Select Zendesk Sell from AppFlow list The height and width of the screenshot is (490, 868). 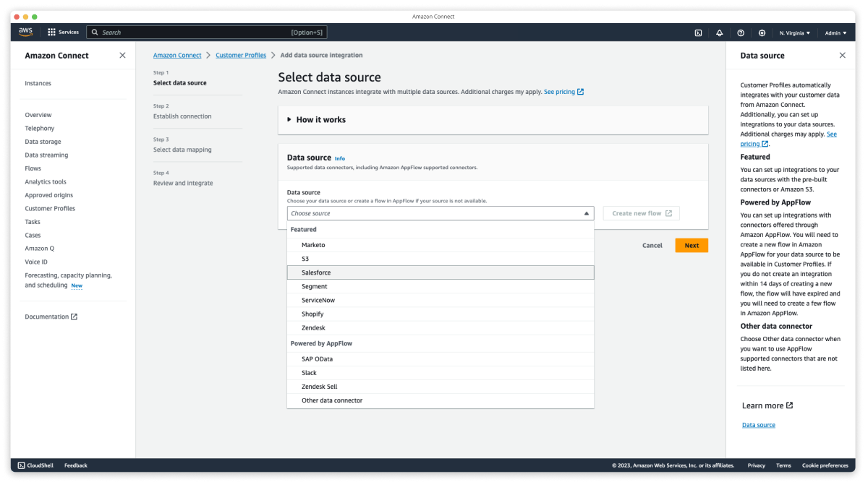tap(320, 387)
